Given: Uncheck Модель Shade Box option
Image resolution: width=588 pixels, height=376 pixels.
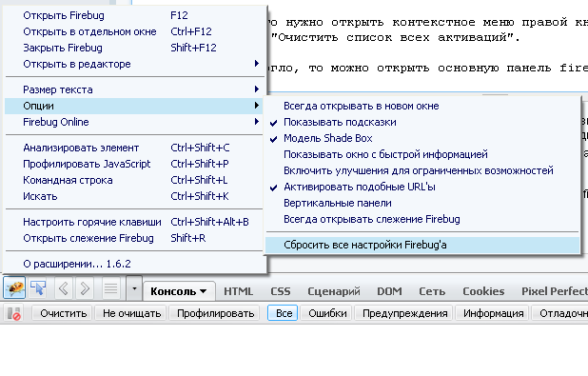Looking at the screenshot, I should tap(422, 138).
